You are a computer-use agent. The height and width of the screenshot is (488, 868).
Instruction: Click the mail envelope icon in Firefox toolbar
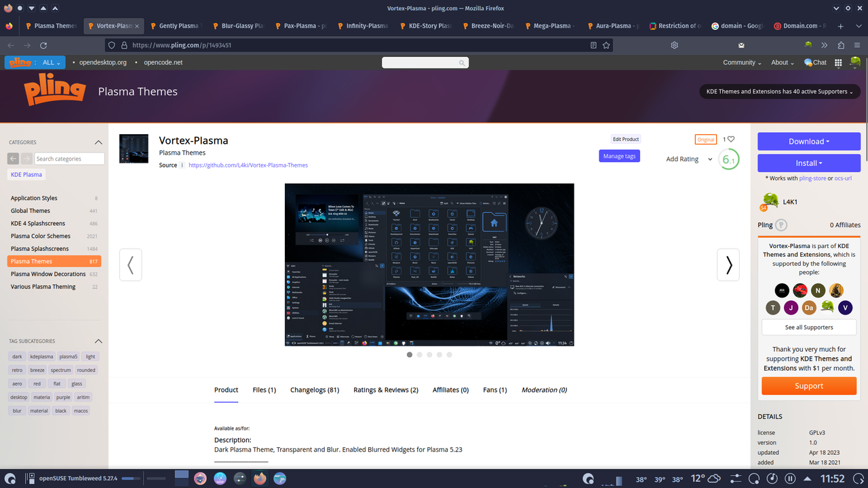pyautogui.click(x=741, y=45)
